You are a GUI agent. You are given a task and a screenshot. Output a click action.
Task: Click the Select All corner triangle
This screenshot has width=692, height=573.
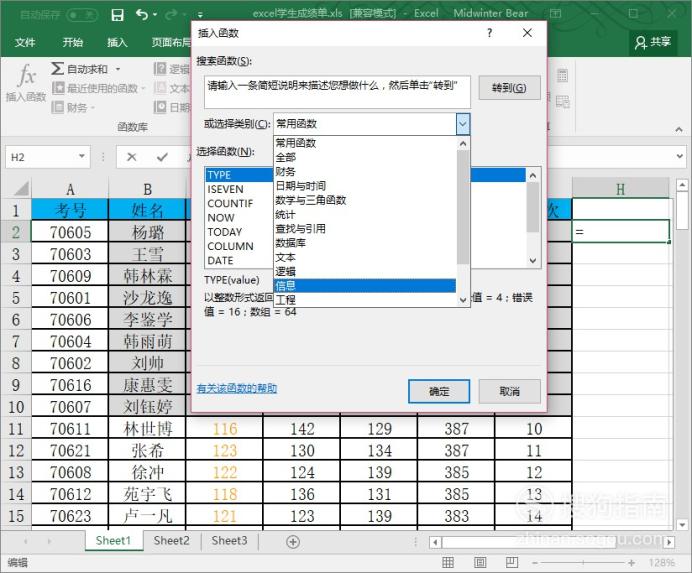coord(21,189)
